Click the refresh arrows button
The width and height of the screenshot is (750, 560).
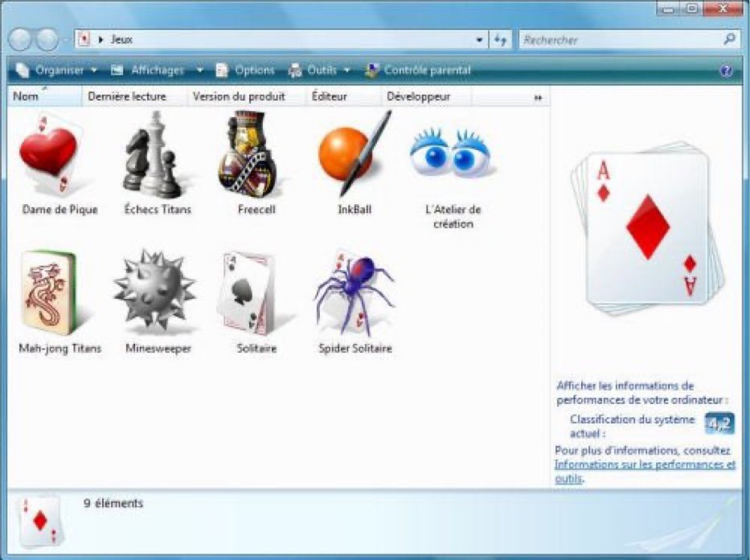pyautogui.click(x=500, y=39)
